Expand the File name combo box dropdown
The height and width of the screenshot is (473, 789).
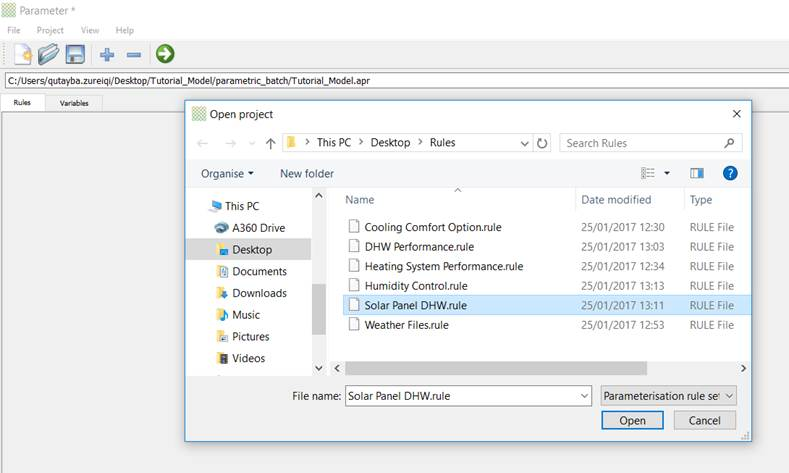[584, 396]
